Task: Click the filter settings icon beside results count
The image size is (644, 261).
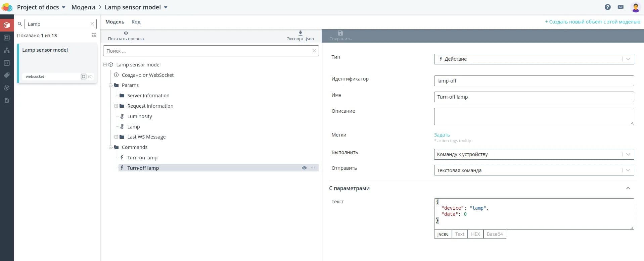Action: tap(94, 36)
